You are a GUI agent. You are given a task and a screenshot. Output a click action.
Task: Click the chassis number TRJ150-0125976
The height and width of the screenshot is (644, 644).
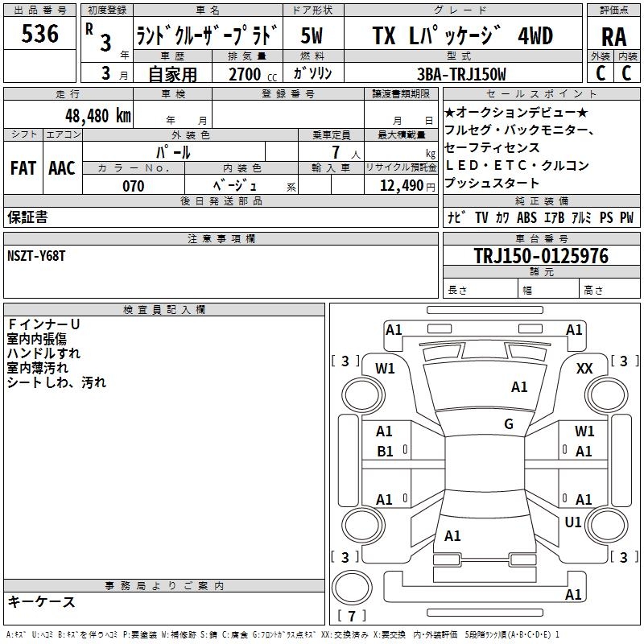coord(540,256)
